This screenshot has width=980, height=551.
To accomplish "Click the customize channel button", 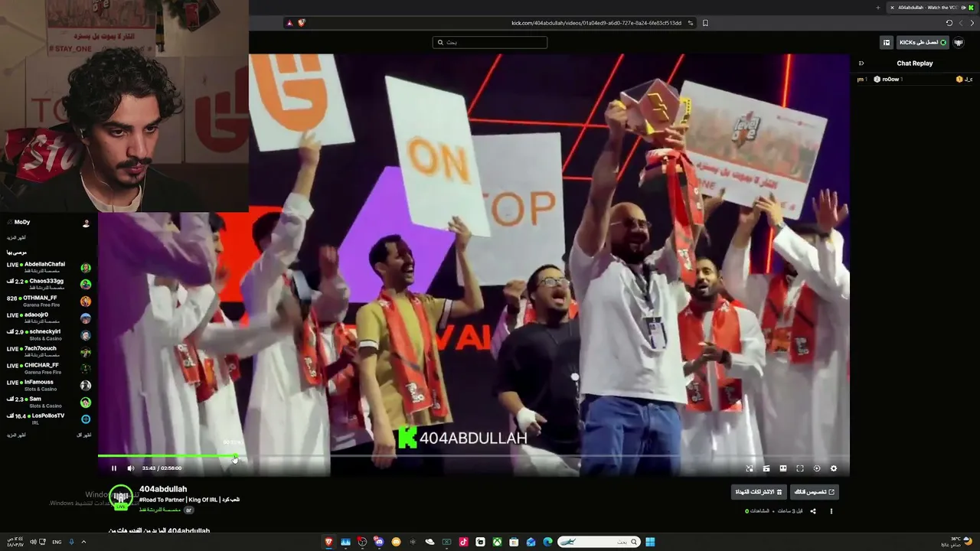I will [815, 492].
